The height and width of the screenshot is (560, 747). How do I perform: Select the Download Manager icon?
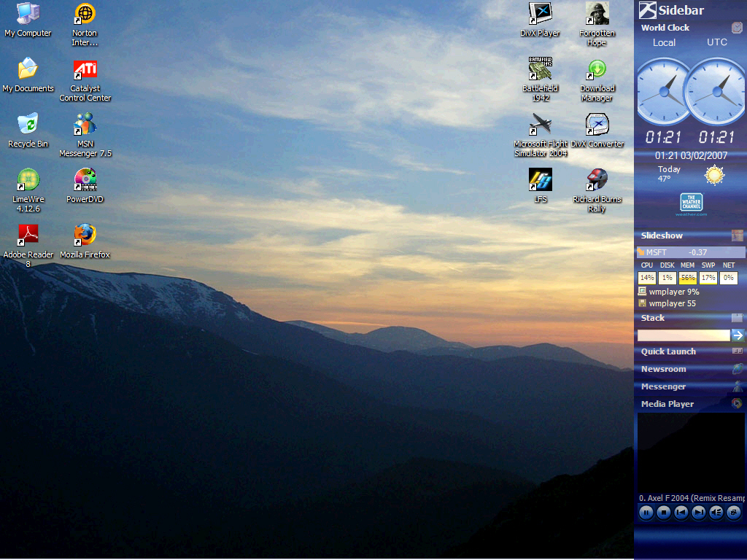(x=597, y=80)
